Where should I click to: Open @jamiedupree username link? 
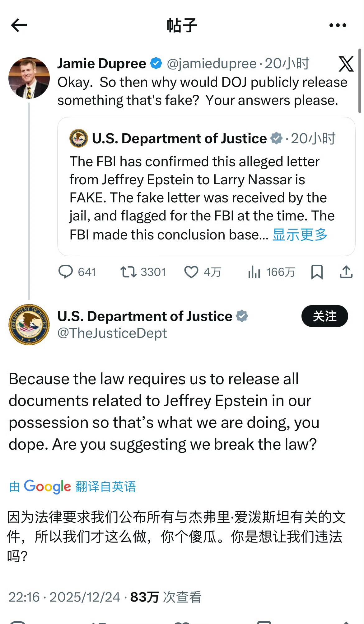point(212,63)
